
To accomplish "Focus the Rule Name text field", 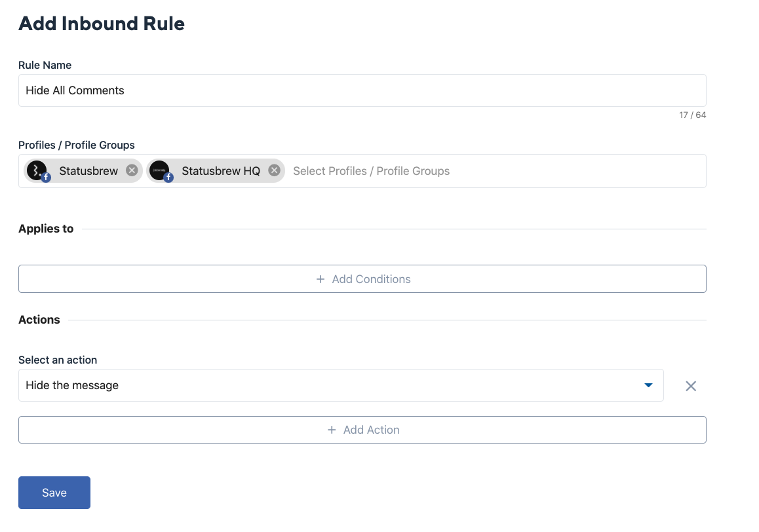I will click(362, 90).
